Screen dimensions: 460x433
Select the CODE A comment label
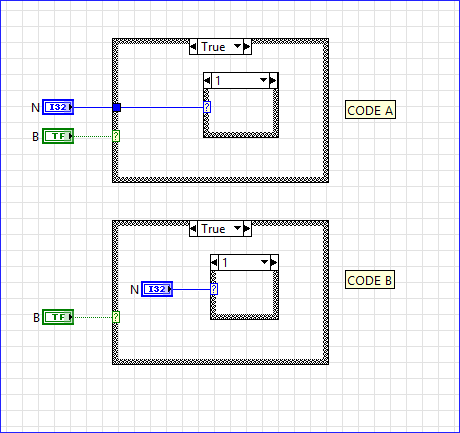370,110
